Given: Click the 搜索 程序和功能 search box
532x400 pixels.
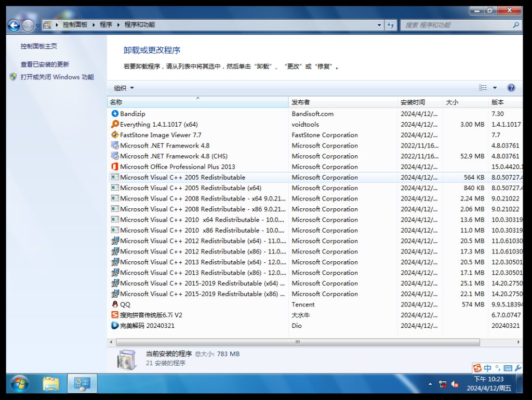Looking at the screenshot, I should tap(456, 25).
